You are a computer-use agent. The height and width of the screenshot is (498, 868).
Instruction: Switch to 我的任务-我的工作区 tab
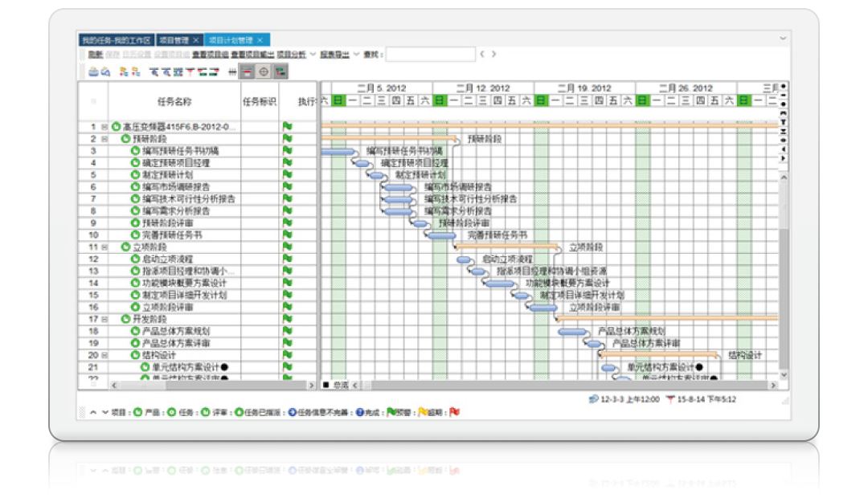click(117, 39)
